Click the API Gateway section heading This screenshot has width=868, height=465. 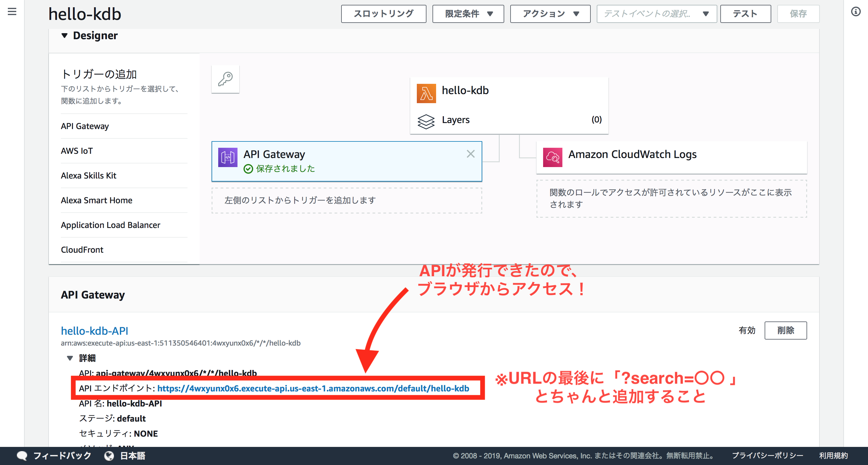[93, 295]
